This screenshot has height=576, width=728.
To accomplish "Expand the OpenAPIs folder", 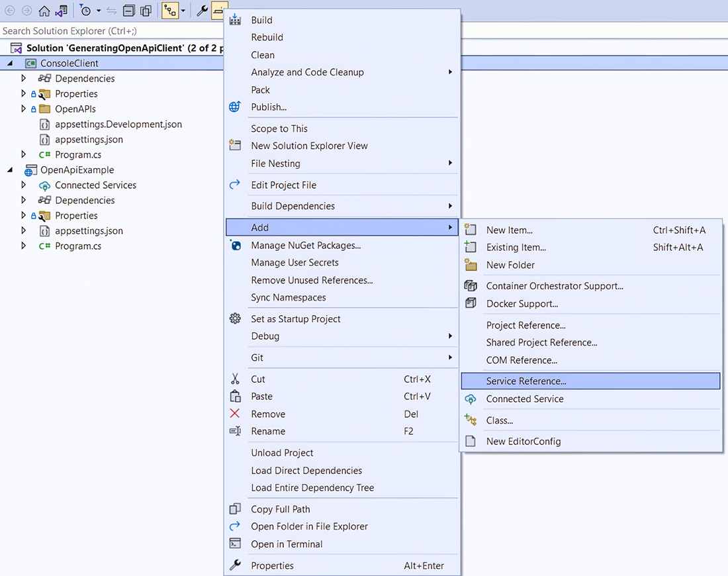I will (23, 109).
